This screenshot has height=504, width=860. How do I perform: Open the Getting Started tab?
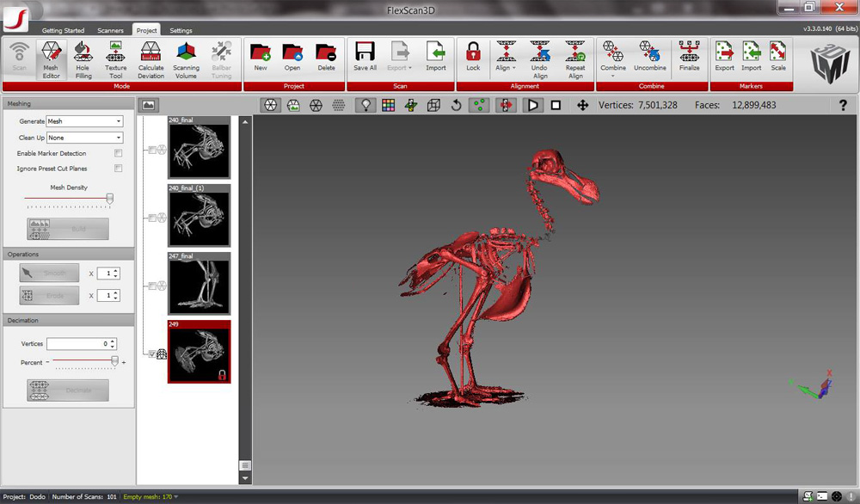tap(63, 31)
